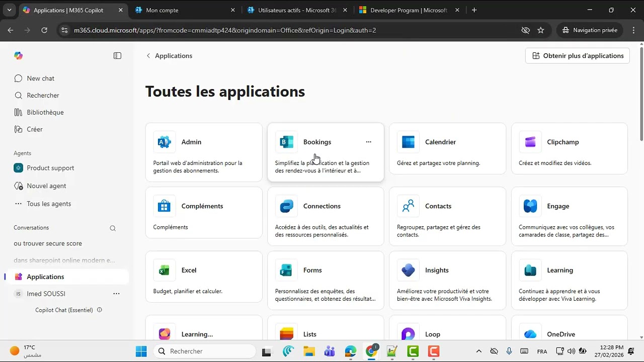Go back using the browser back arrow
Screen dimensions: 644x362
(x=11, y=30)
